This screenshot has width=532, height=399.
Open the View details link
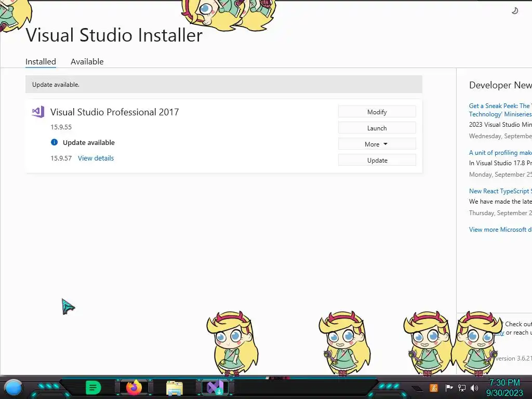(x=96, y=158)
